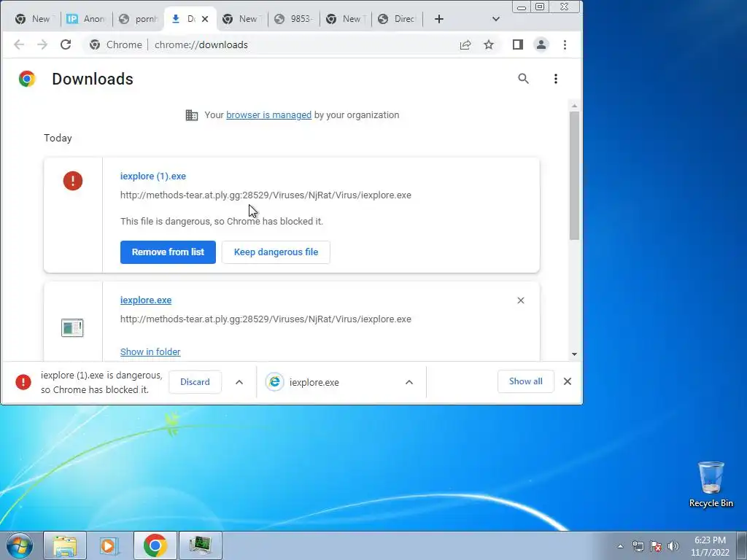Switch to the first New Tab tab

pos(34,19)
